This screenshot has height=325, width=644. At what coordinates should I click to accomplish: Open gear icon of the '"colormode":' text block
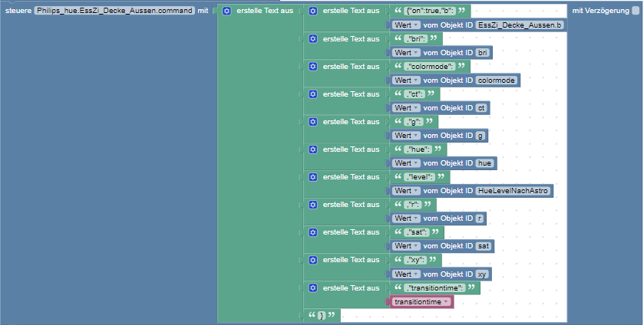[313, 67]
